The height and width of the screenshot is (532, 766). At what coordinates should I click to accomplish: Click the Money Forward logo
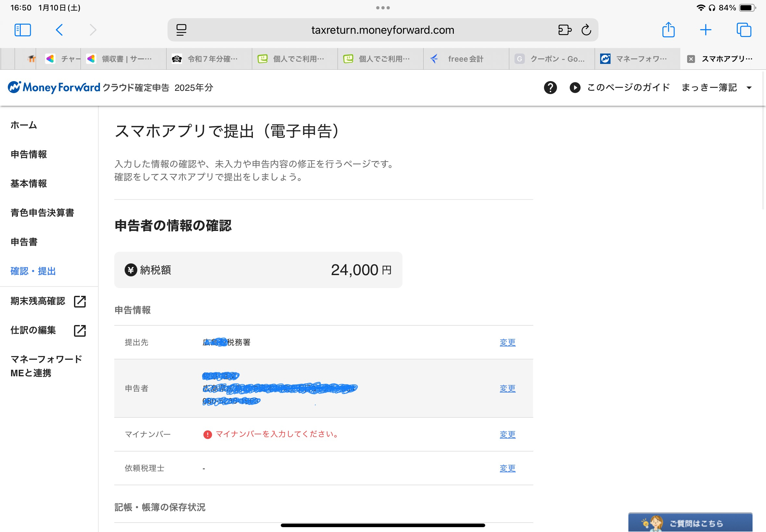click(x=54, y=87)
